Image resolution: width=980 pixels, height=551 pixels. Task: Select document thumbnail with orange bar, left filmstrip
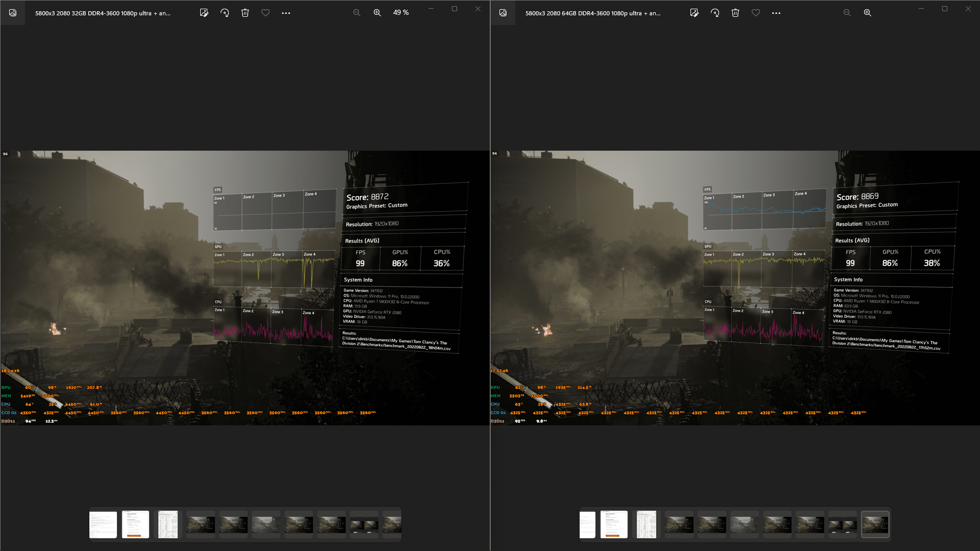point(135,524)
